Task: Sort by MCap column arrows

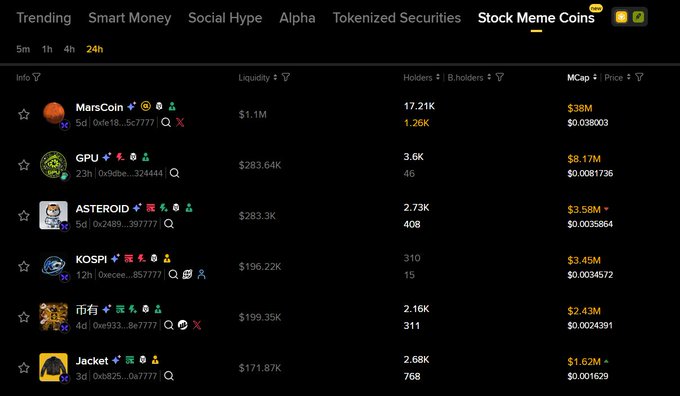Action: [x=595, y=77]
